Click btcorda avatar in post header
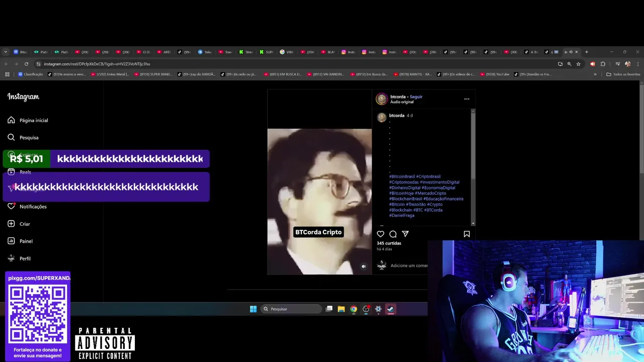 382,99
